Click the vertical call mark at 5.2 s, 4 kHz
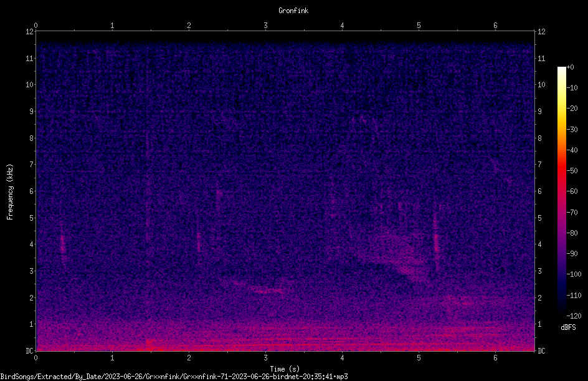The width and height of the screenshot is (588, 381). click(436, 240)
